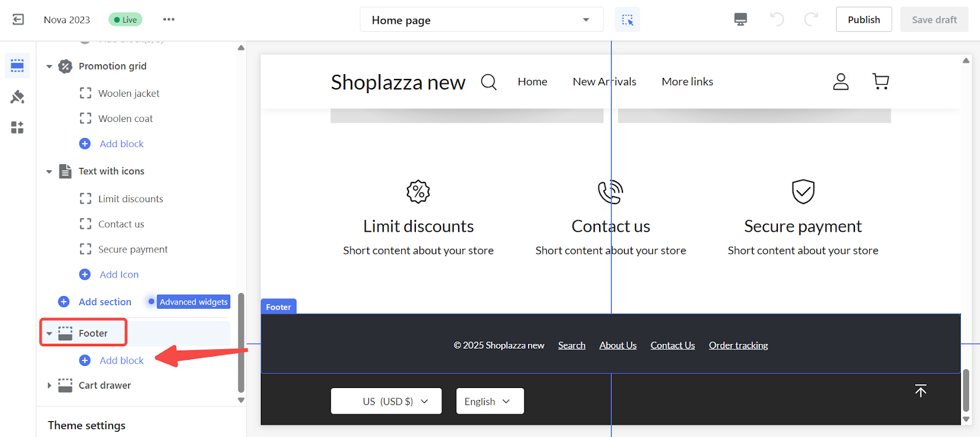Image resolution: width=980 pixels, height=437 pixels.
Task: Click the preview scrollbar up arrow
Action: [966, 60]
